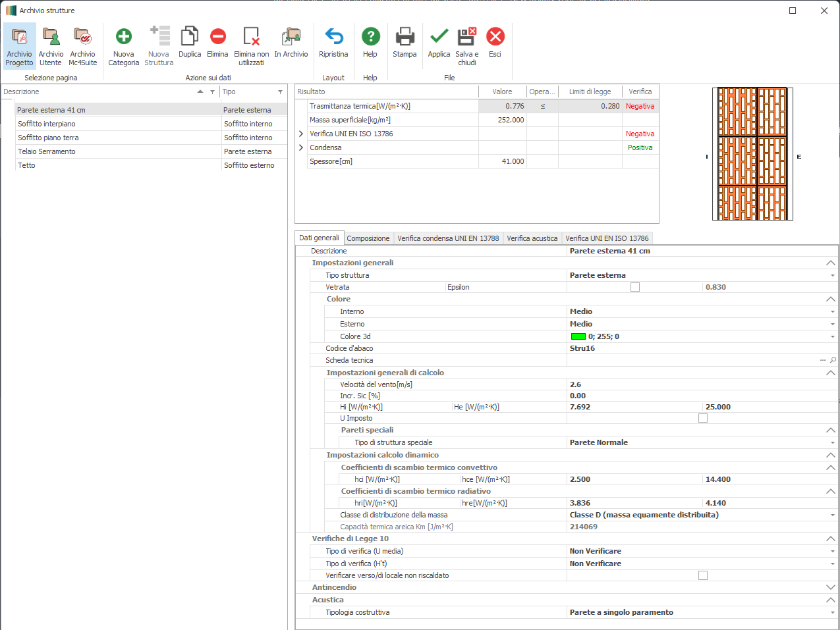Toggle the Vetrata checkbox

[635, 287]
